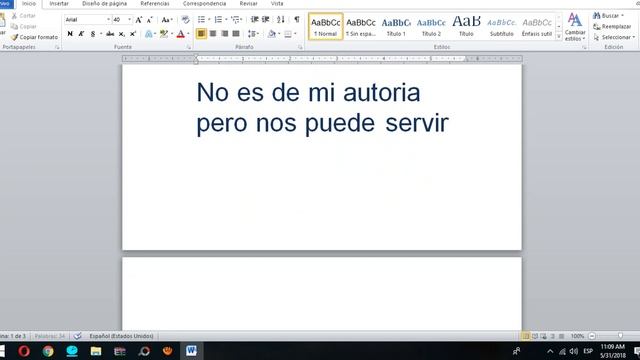Click the Word icon in the taskbar

click(x=191, y=351)
